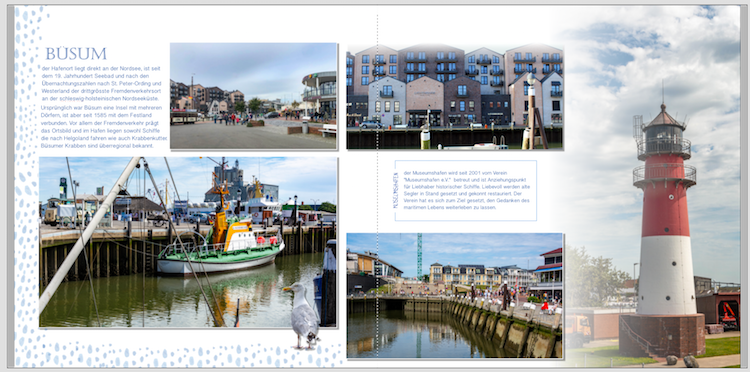Click the seagull clipart at photo bottom
The height and width of the screenshot is (372, 750).
coord(303,315)
